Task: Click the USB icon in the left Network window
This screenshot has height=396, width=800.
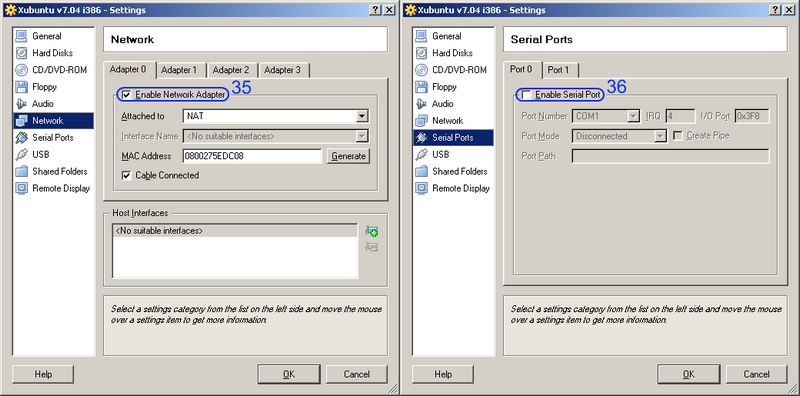Action: point(21,155)
